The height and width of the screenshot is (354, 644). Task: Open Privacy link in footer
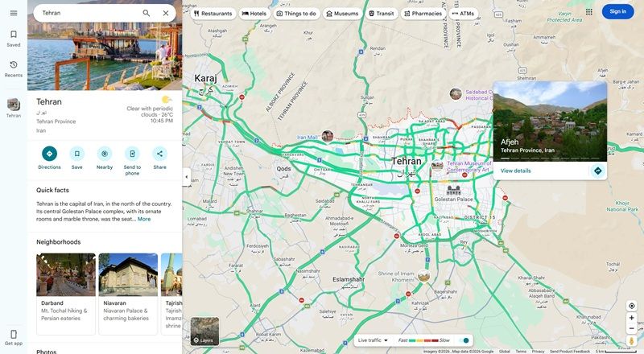538,352
